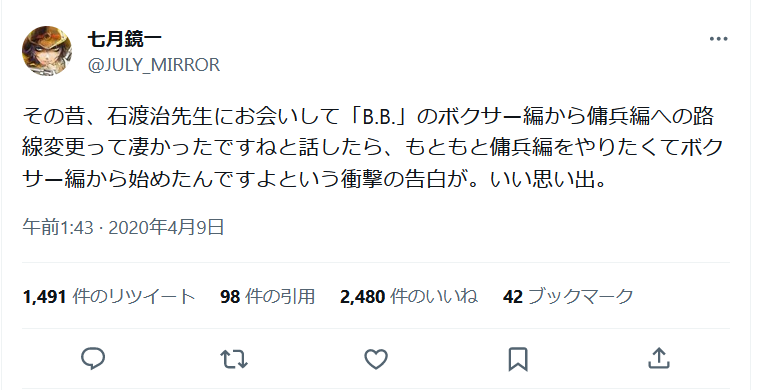Viewport: 782px width, 390px height.
Task: Open the three-dot more options menu
Action: point(718,39)
